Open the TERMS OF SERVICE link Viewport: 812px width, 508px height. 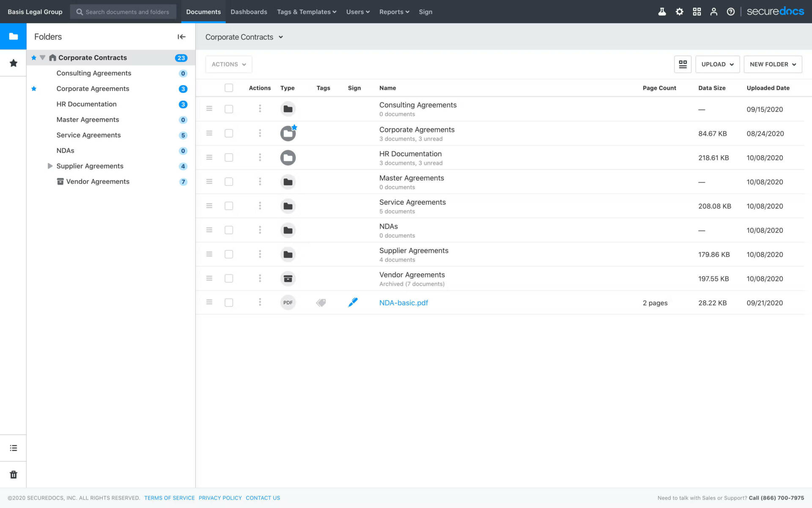tap(169, 498)
